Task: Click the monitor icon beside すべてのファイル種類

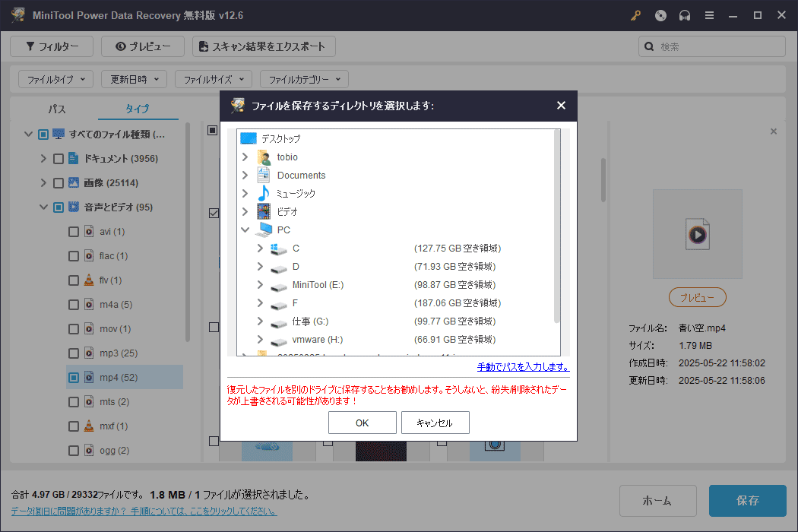Action: coord(59,134)
